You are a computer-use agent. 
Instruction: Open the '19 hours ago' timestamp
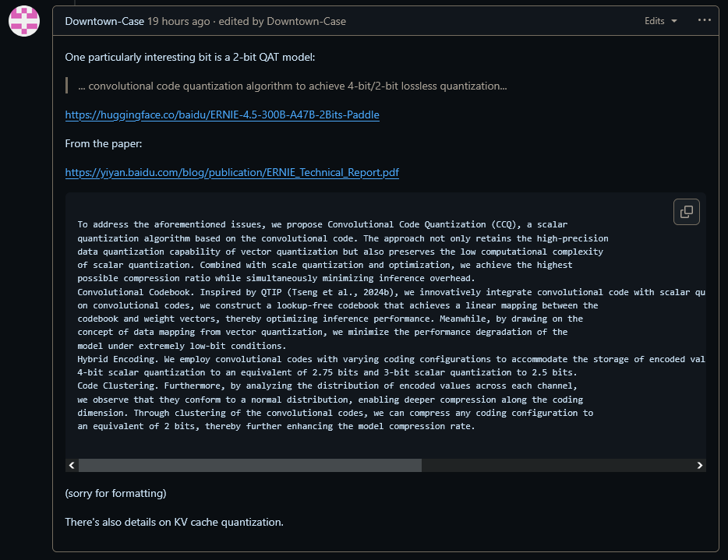pos(178,21)
